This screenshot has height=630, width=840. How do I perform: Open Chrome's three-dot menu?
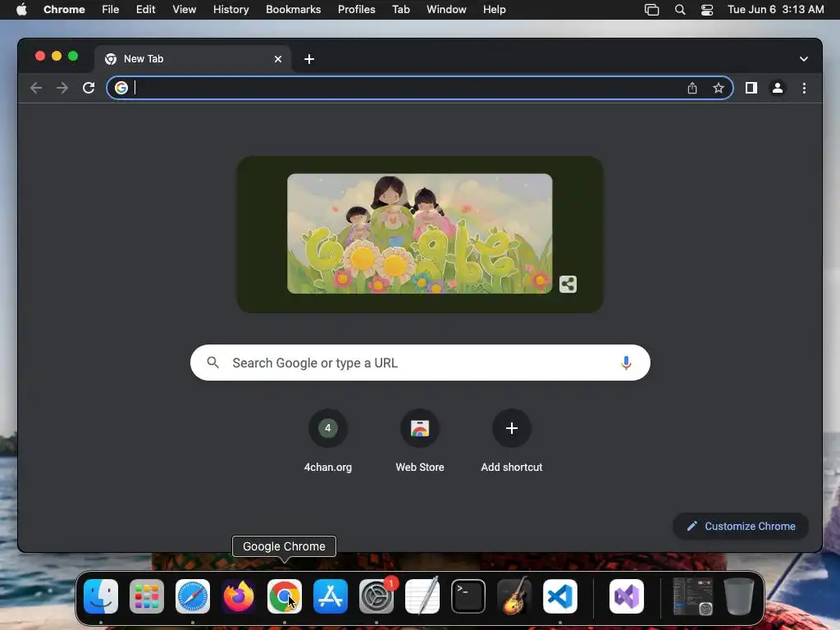804,88
